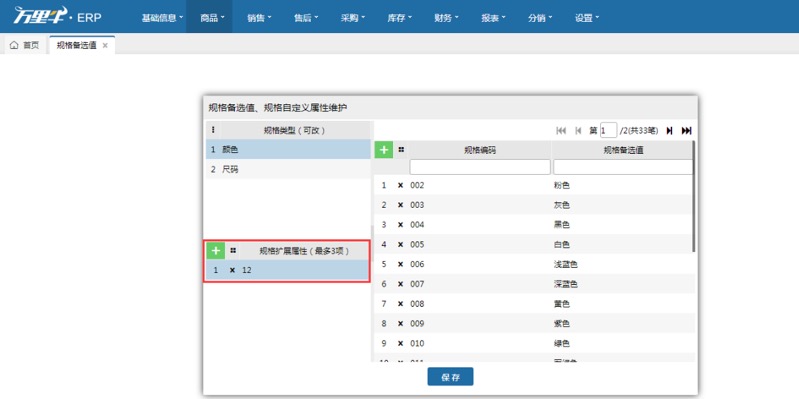The height and width of the screenshot is (399, 799).
Task: Expand the 报表 menu
Action: point(493,18)
